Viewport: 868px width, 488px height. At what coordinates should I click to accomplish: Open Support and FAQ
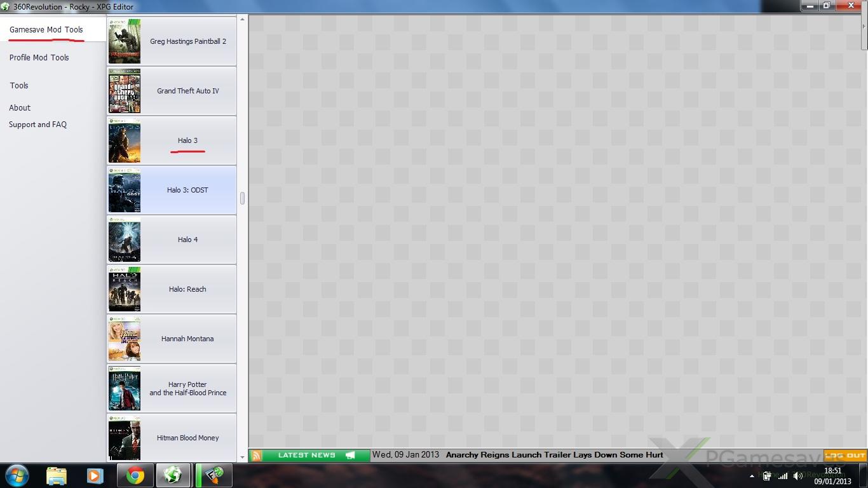pos(37,125)
